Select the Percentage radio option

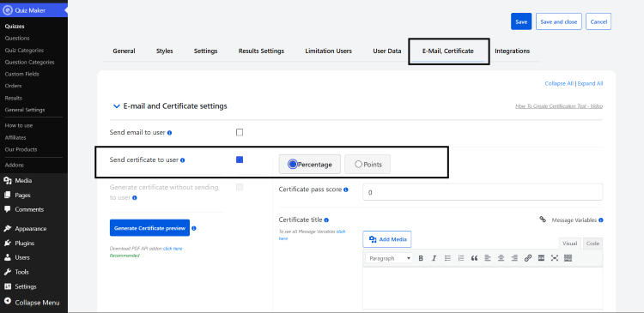[x=310, y=164]
